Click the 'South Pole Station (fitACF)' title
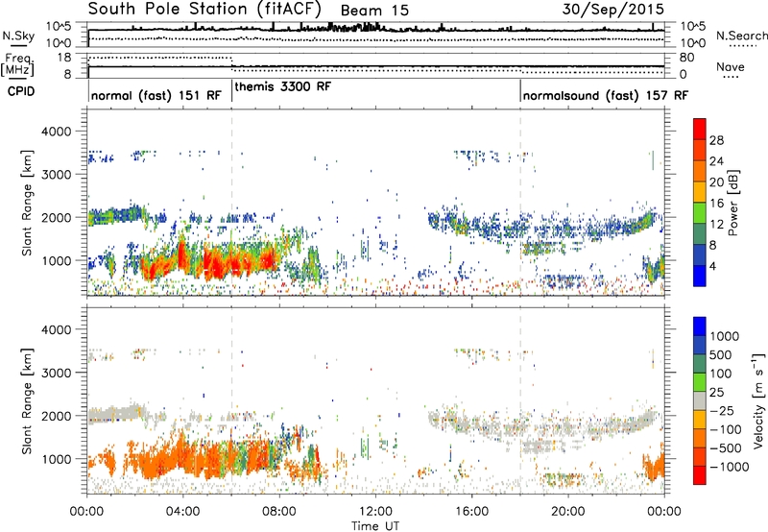This screenshot has width=768, height=532. (x=204, y=9)
